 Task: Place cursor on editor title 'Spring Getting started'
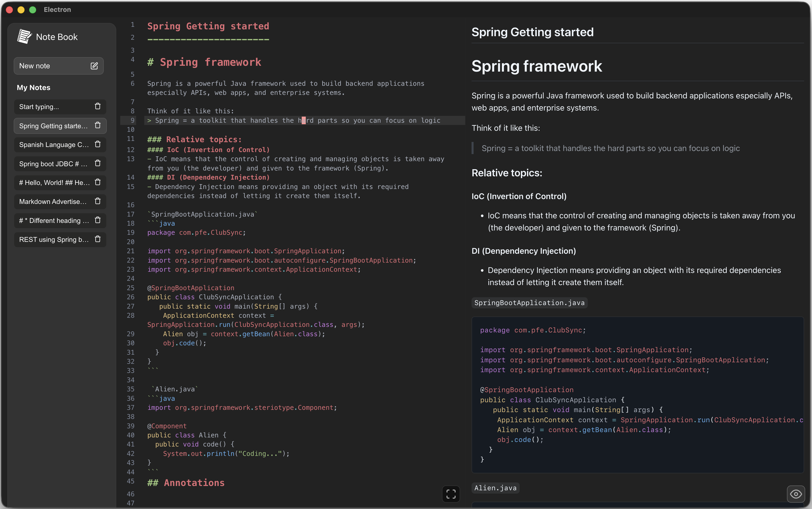(208, 26)
